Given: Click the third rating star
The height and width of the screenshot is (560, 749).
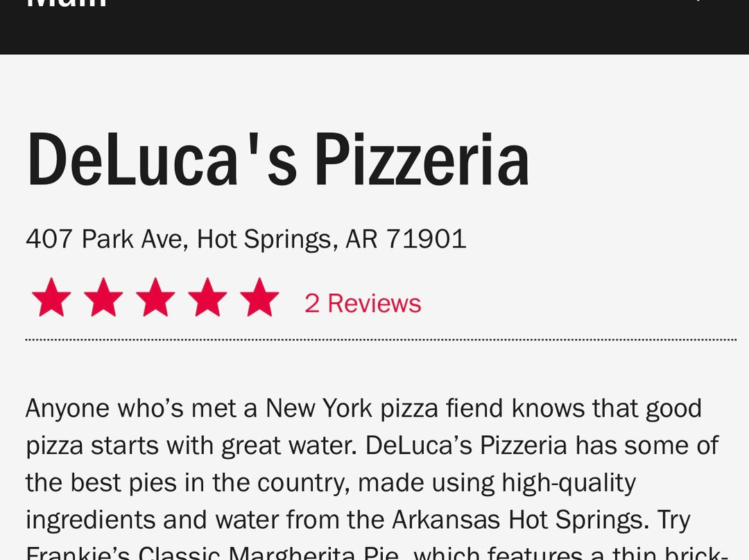Looking at the screenshot, I should (155, 298).
